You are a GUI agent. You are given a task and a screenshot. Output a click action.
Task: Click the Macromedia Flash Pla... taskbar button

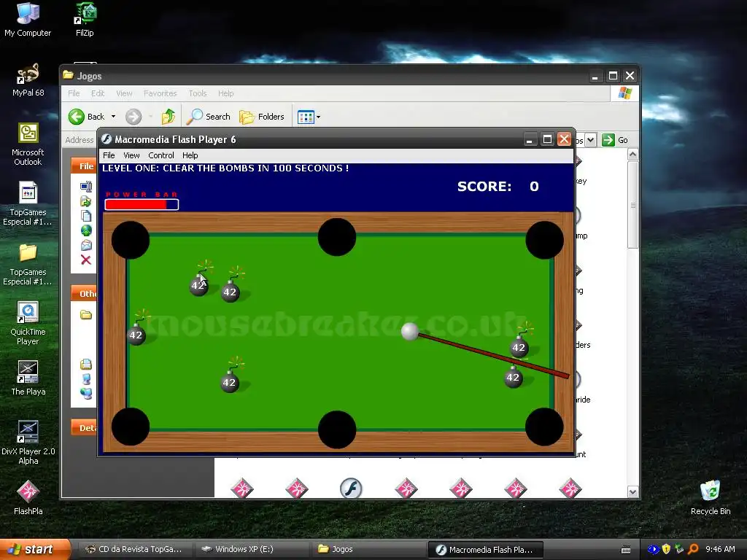[485, 550]
